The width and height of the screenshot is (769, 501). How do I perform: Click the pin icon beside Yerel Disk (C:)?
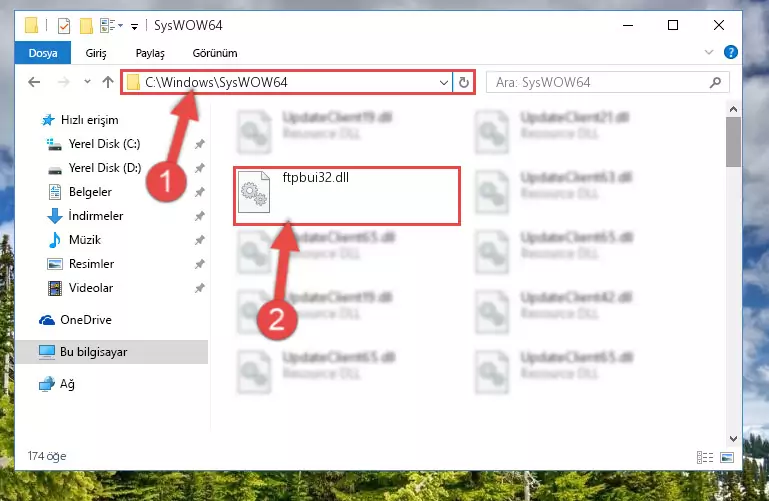click(200, 144)
